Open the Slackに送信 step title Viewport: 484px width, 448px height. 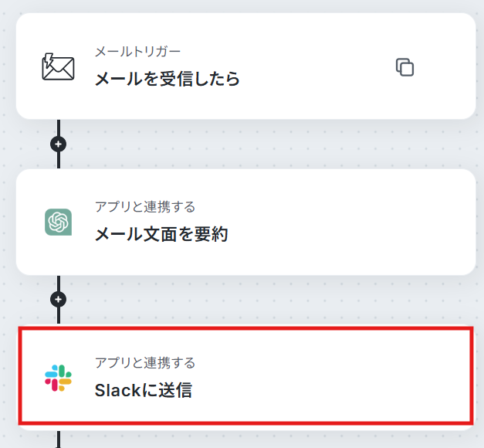point(144,390)
